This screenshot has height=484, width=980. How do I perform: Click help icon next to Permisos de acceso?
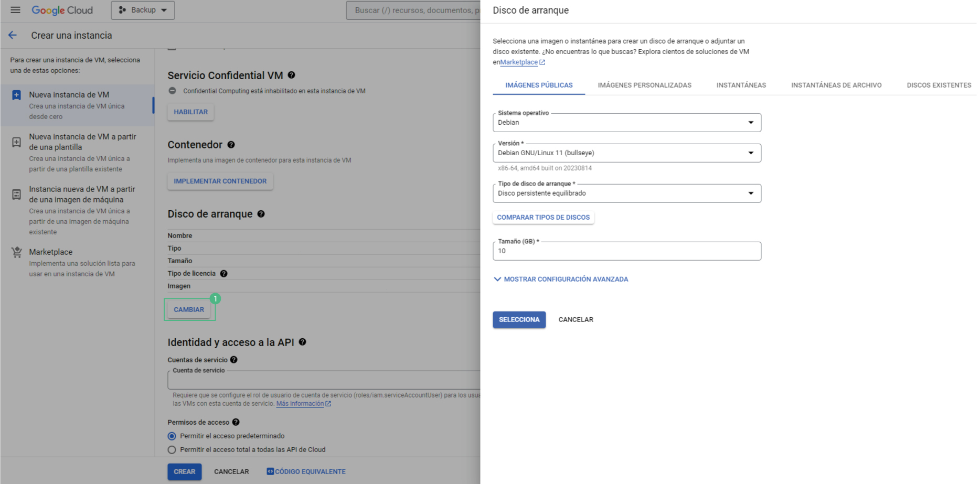[x=236, y=422]
